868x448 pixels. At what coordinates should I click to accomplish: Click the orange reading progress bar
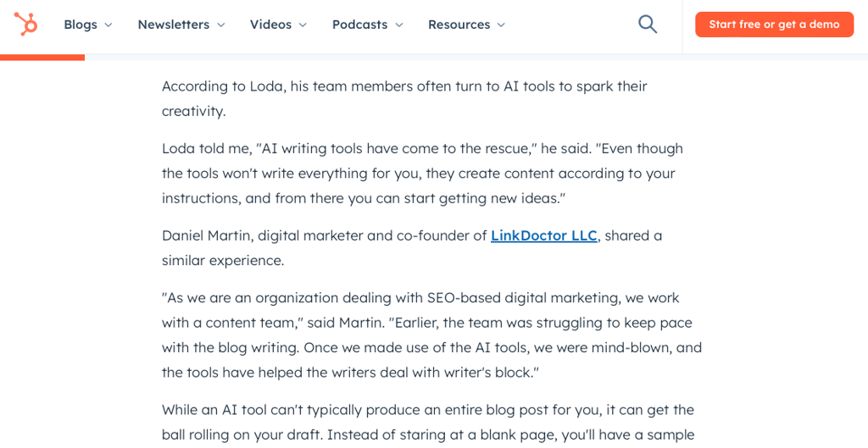(42, 57)
